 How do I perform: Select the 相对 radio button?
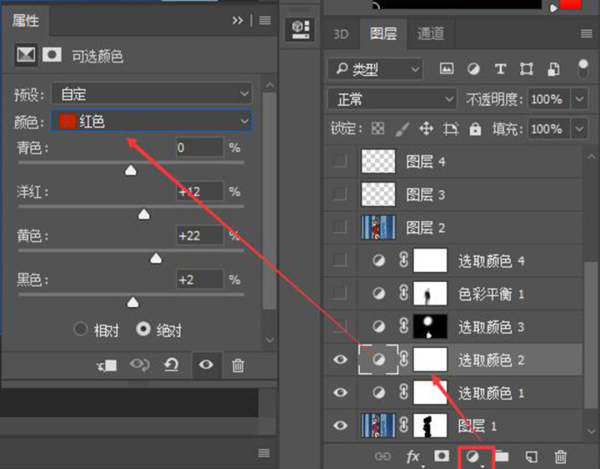click(x=80, y=329)
